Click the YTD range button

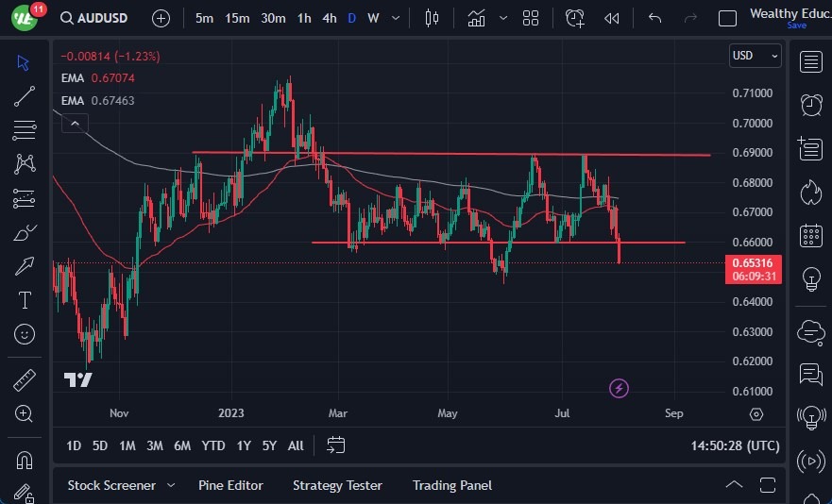pos(213,445)
